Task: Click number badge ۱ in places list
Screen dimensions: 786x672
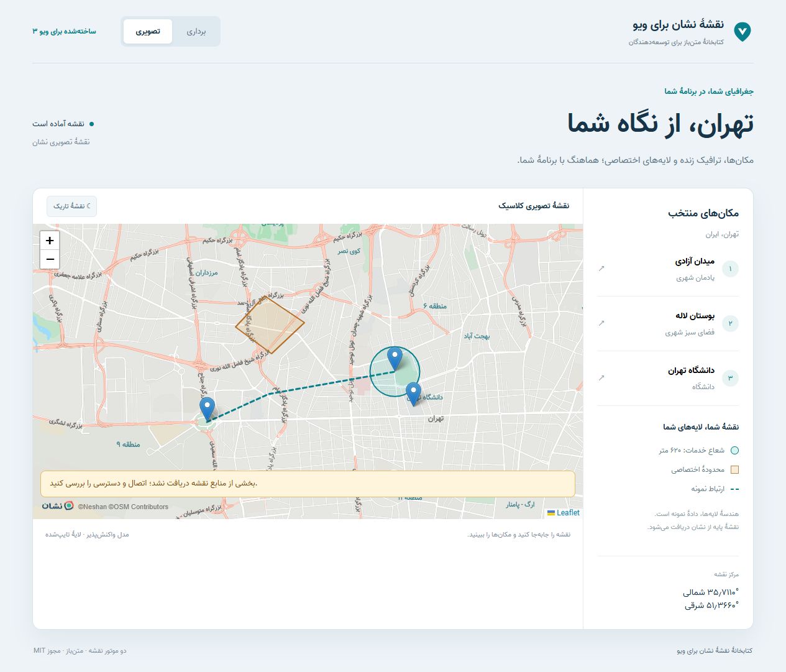Action: point(731,269)
